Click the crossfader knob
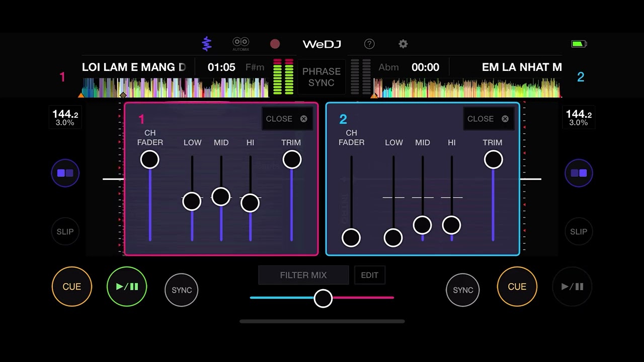The height and width of the screenshot is (362, 644). point(323,298)
